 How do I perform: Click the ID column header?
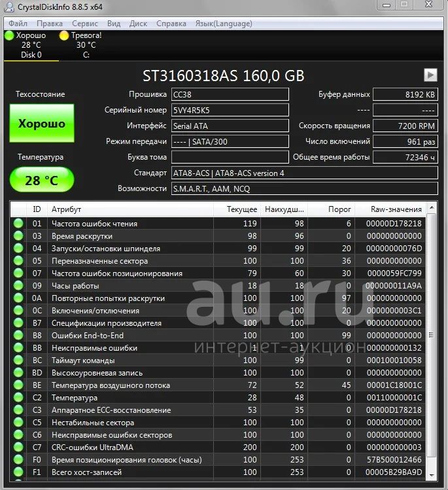click(x=37, y=209)
